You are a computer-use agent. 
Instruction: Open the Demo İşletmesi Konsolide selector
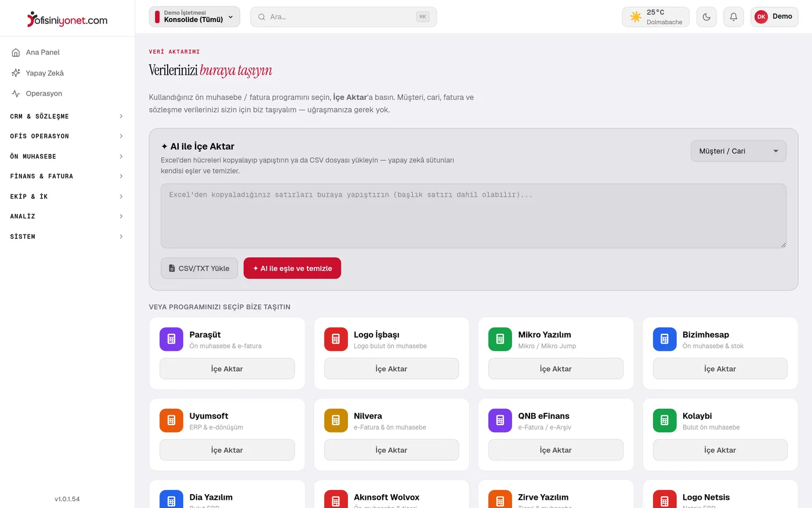click(x=194, y=17)
